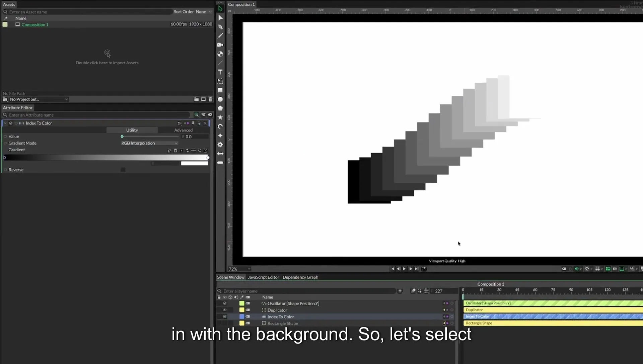Viewport: 643px width, 364px height.
Task: Choose the Star shape tool
Action: [220, 117]
